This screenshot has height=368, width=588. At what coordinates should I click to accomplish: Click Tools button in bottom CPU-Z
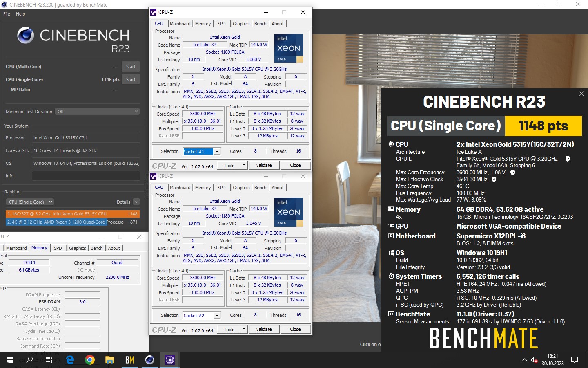tap(229, 329)
